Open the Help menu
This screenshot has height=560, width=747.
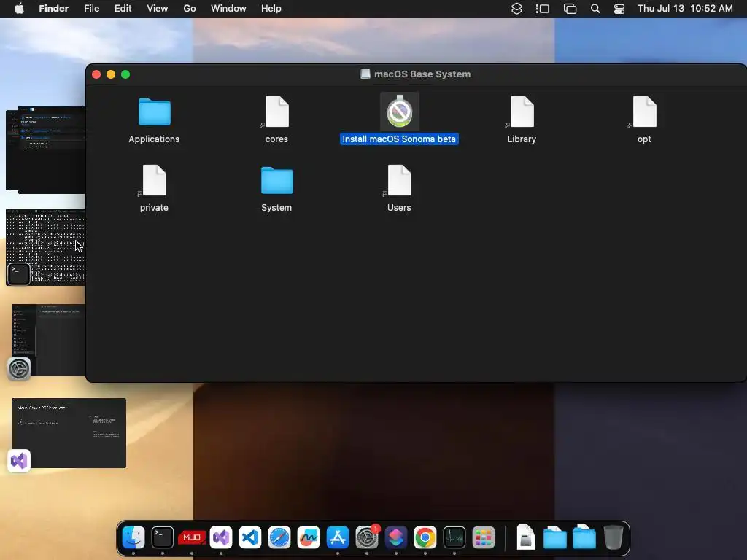pos(271,9)
